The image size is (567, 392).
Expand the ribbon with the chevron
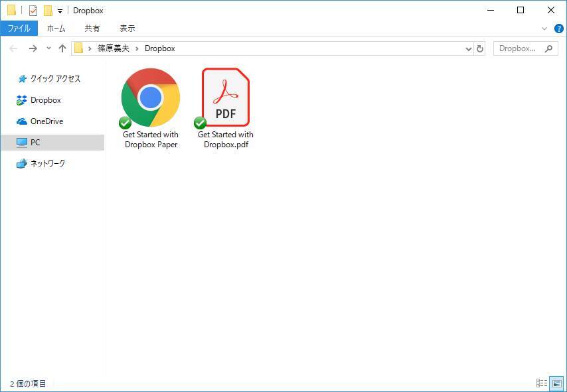[x=544, y=29]
